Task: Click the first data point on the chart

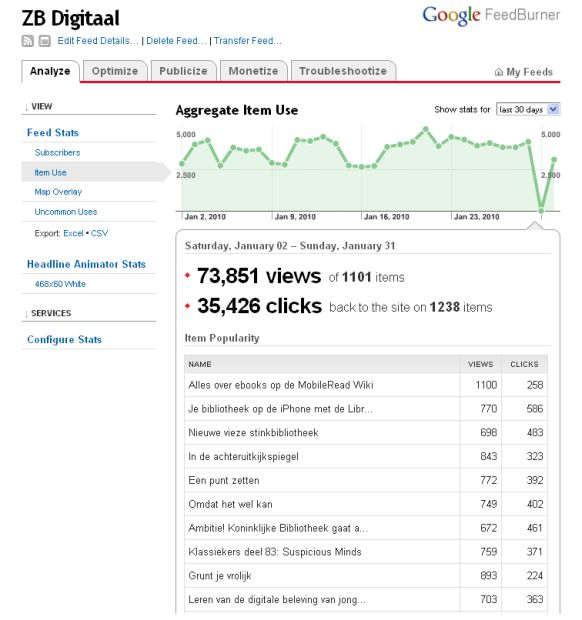Action: point(182,164)
